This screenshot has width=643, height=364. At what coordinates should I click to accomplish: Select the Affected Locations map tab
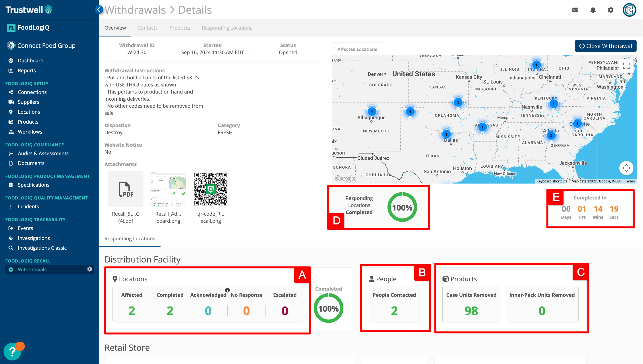pyautogui.click(x=357, y=49)
